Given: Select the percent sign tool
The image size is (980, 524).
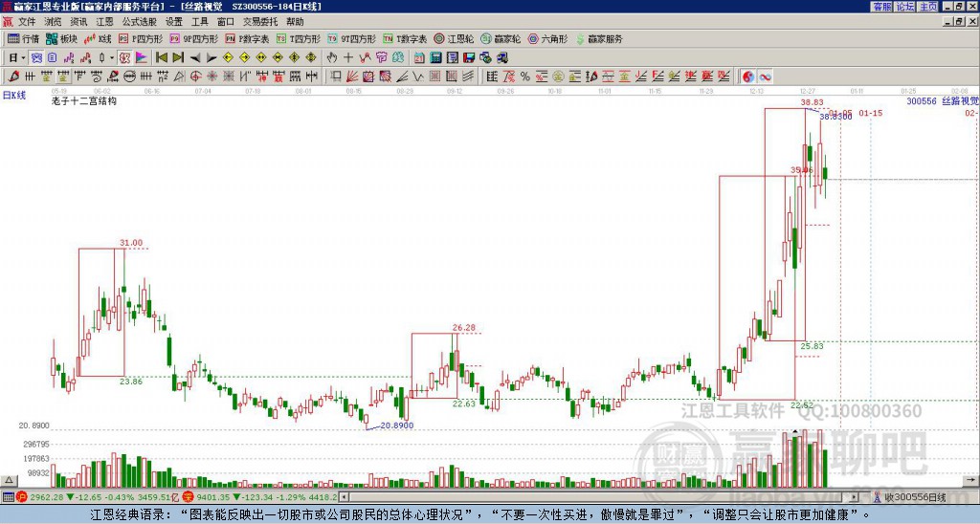Looking at the screenshot, I should coord(525,76).
